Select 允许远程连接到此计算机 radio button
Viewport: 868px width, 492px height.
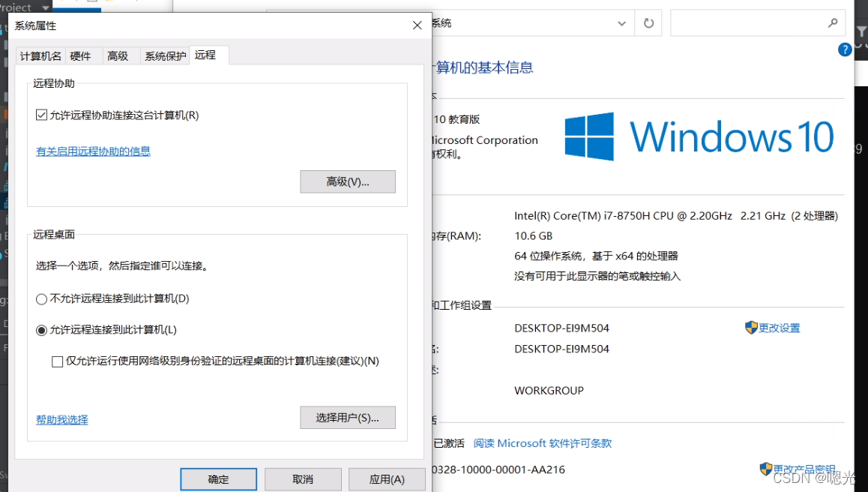coord(41,330)
